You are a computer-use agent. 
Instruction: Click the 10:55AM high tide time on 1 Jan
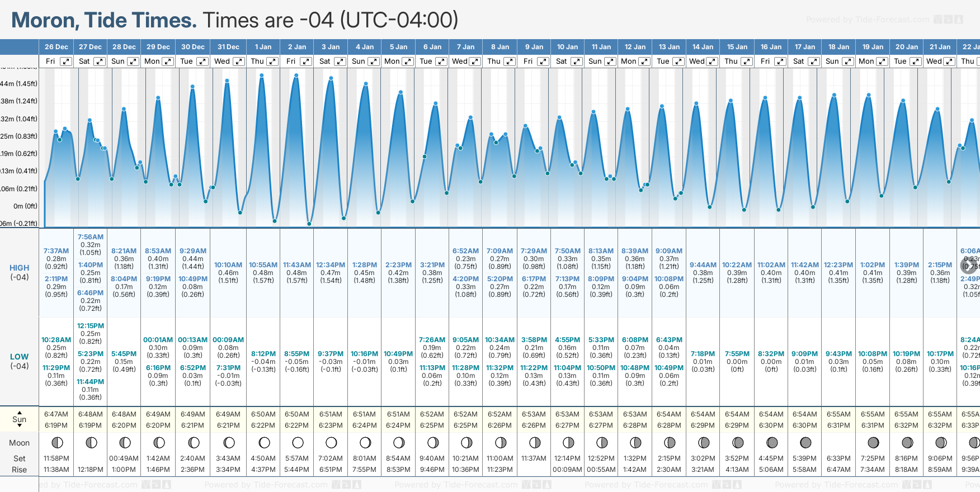point(263,265)
